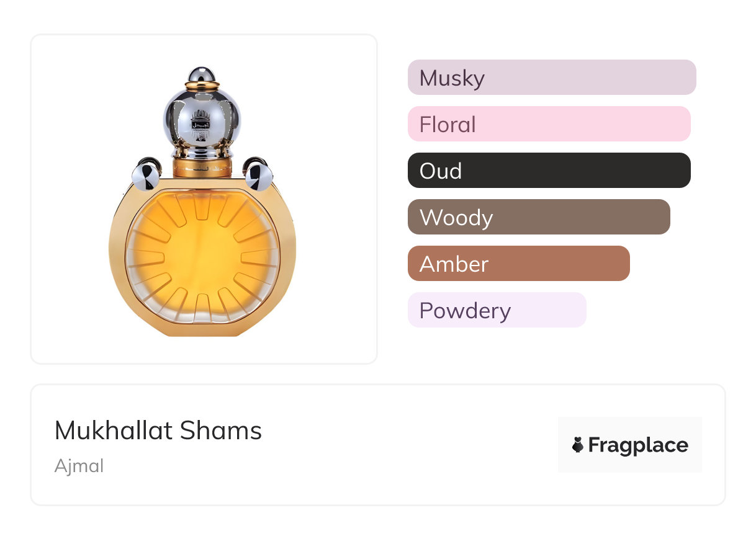The width and height of the screenshot is (756, 536).
Task: Click the Ajmal emblem on the silver cap
Action: coord(202,120)
